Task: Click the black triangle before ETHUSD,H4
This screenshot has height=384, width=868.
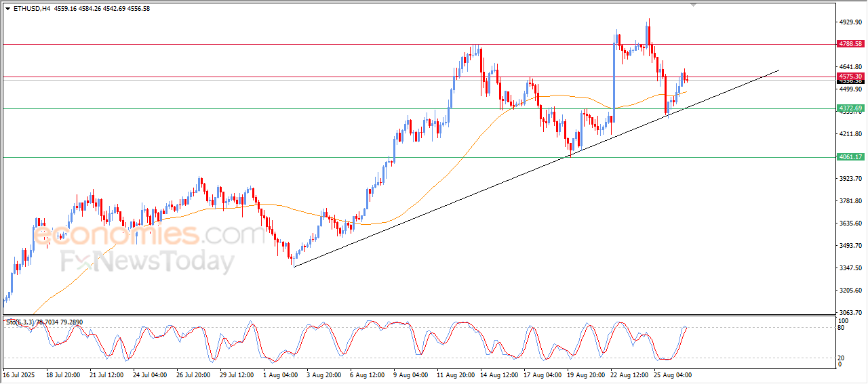Action: pos(7,9)
